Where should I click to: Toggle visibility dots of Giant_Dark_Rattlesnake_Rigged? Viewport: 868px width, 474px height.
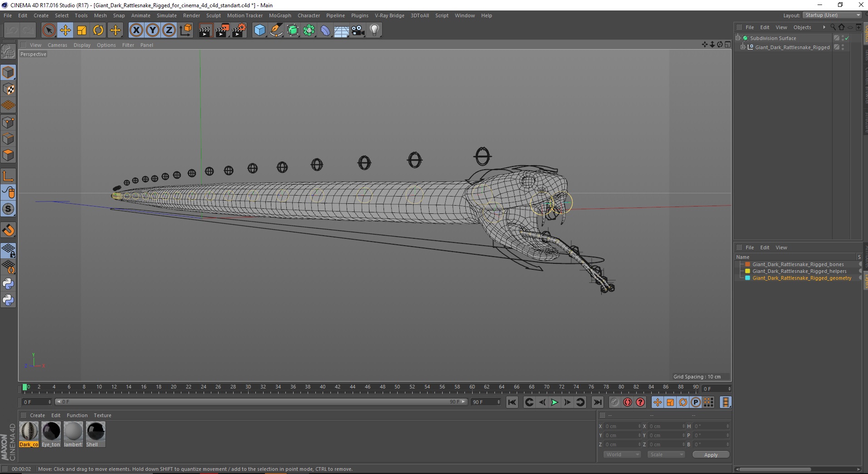coord(843,47)
